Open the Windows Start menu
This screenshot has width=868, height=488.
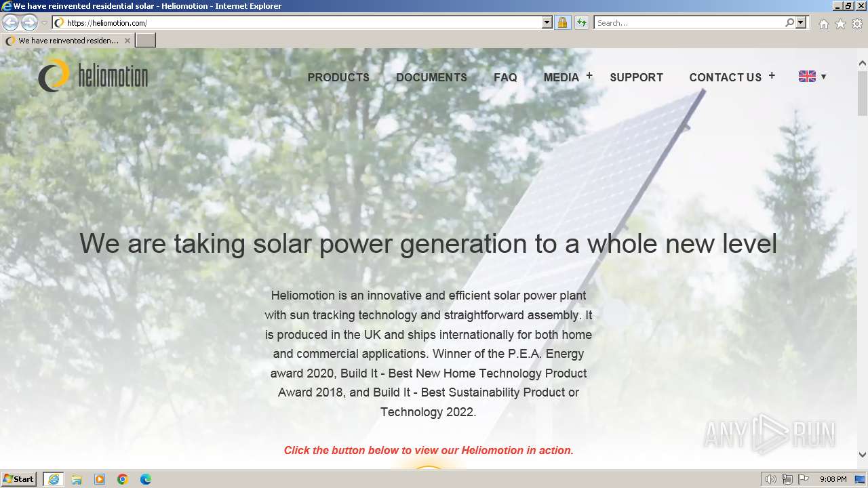(x=19, y=479)
